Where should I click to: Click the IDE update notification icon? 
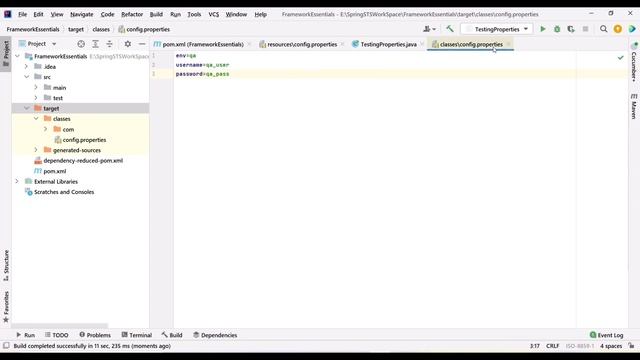click(618, 29)
